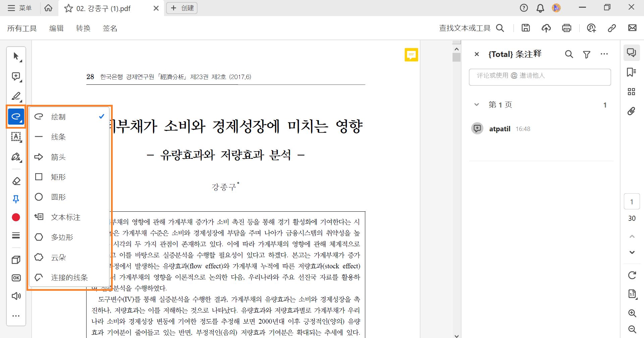The height and width of the screenshot is (338, 644).
Task: Close the 02. 강종구 (1).pdf tab
Action: 156,8
